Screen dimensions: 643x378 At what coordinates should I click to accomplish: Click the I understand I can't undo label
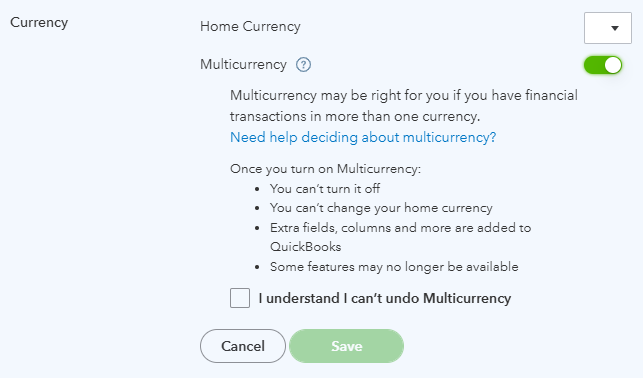385,298
